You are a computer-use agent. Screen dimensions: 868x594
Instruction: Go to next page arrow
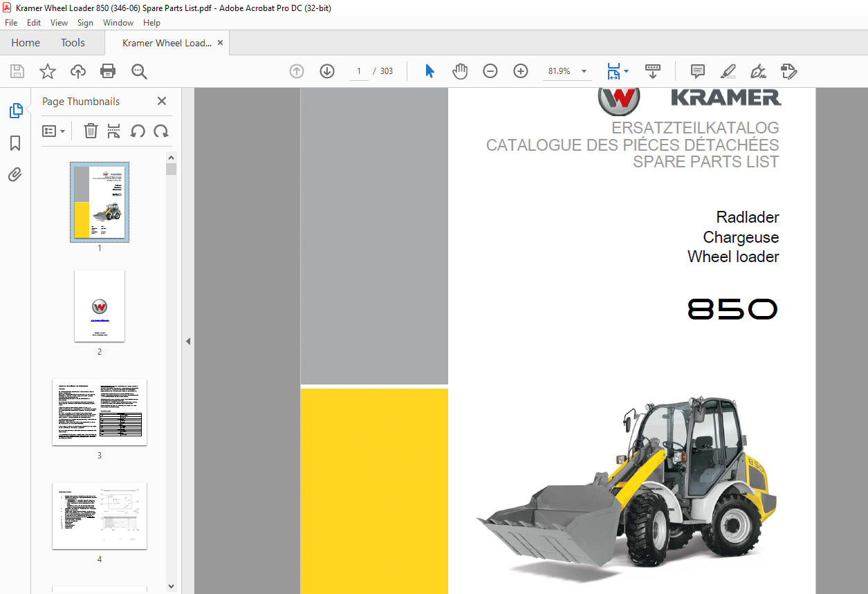click(327, 71)
